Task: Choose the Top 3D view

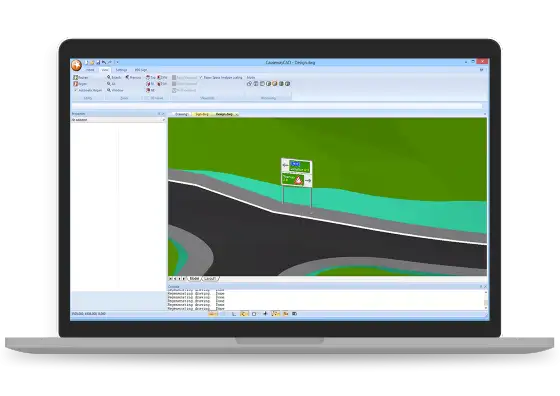Action: click(150, 77)
